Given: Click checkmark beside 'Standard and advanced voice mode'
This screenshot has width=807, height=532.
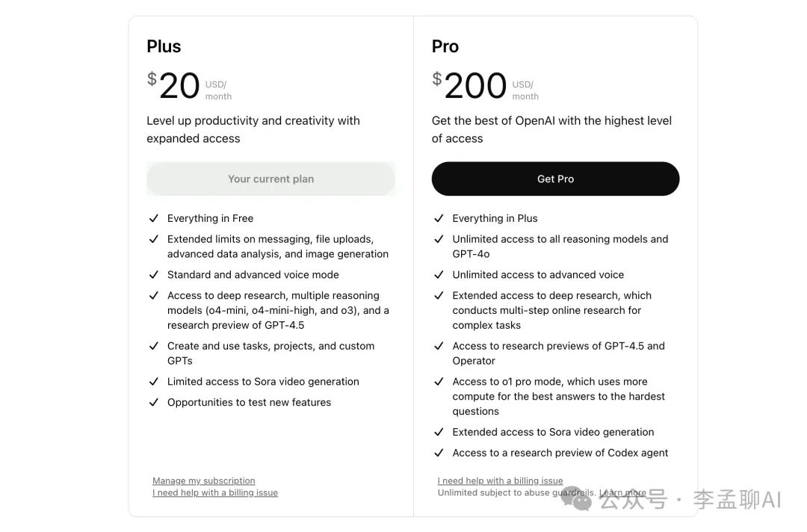Looking at the screenshot, I should [154, 275].
